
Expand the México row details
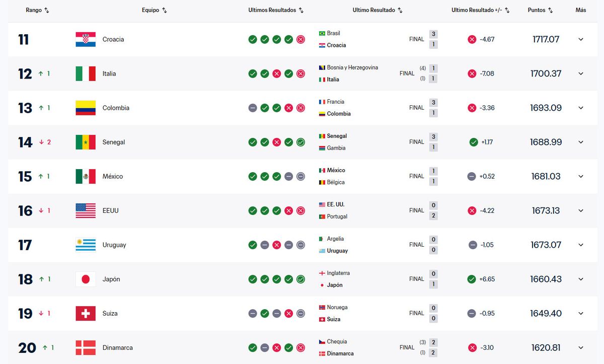[580, 176]
